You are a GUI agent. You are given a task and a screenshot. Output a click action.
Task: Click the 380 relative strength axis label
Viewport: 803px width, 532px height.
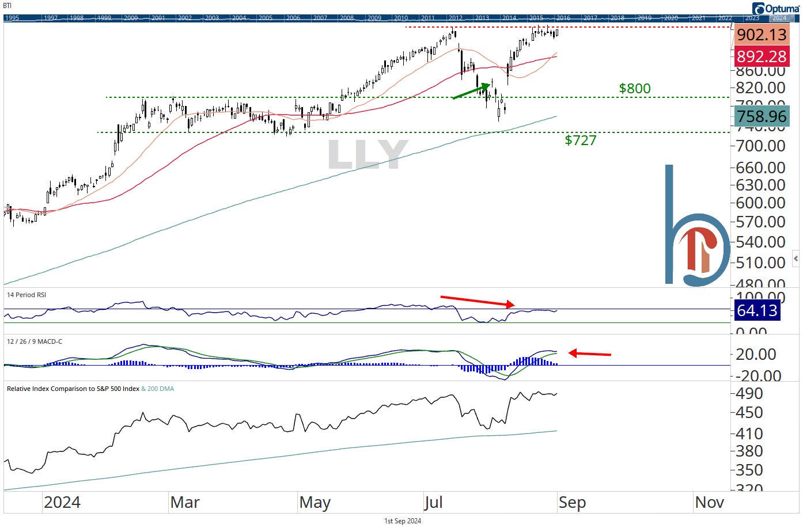[x=749, y=451]
